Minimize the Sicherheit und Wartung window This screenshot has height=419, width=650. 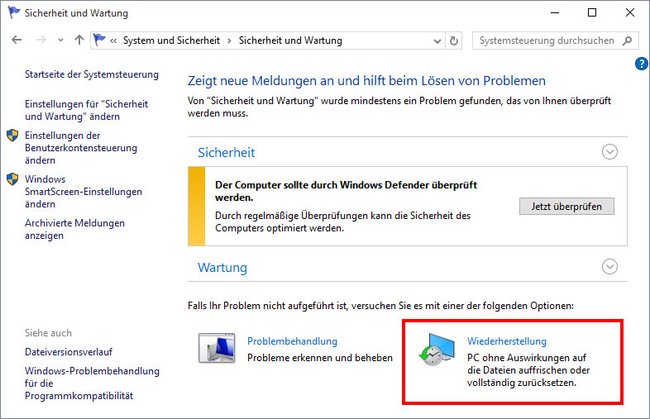(x=555, y=13)
